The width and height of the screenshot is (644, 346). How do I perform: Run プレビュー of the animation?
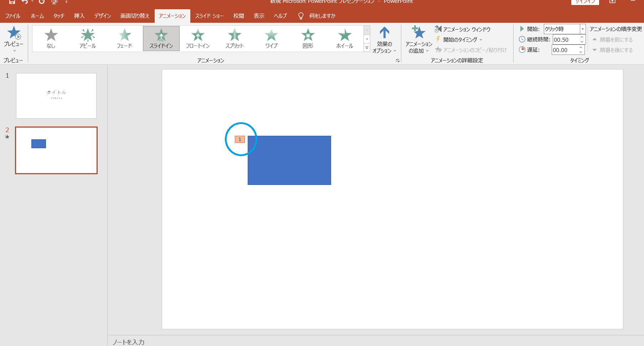point(14,38)
